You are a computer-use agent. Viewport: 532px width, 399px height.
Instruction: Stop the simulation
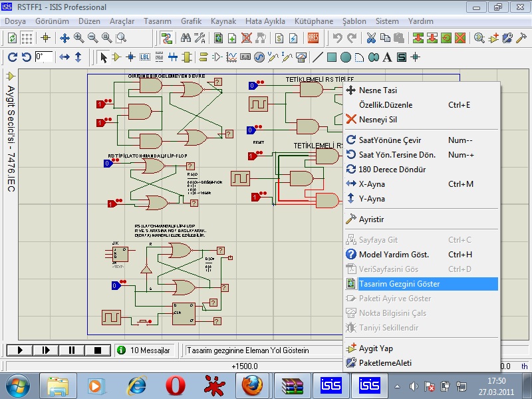tap(98, 350)
